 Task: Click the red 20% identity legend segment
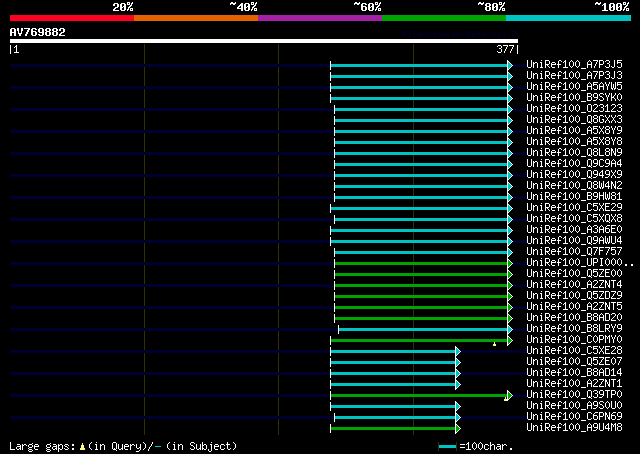coord(72,18)
